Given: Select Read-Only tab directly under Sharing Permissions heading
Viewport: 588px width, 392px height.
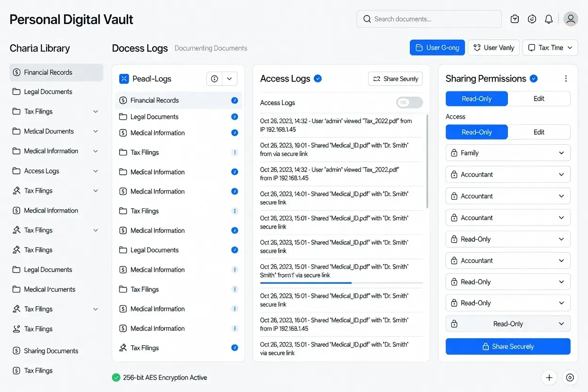Looking at the screenshot, I should [x=477, y=98].
